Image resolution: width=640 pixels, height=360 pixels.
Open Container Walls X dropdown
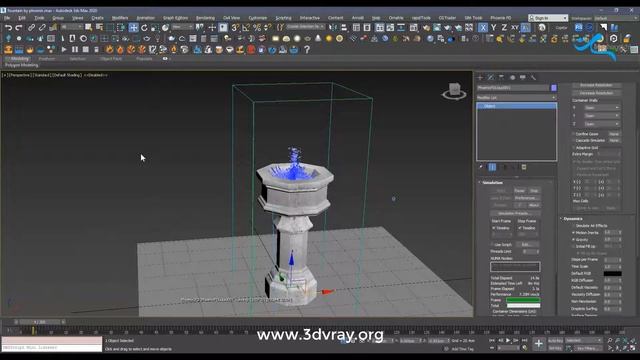602,108
